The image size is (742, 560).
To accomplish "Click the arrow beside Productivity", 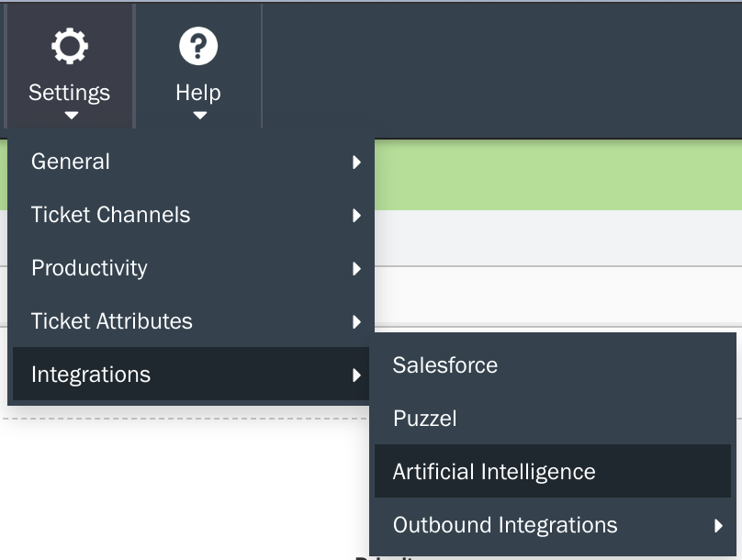I will [356, 269].
